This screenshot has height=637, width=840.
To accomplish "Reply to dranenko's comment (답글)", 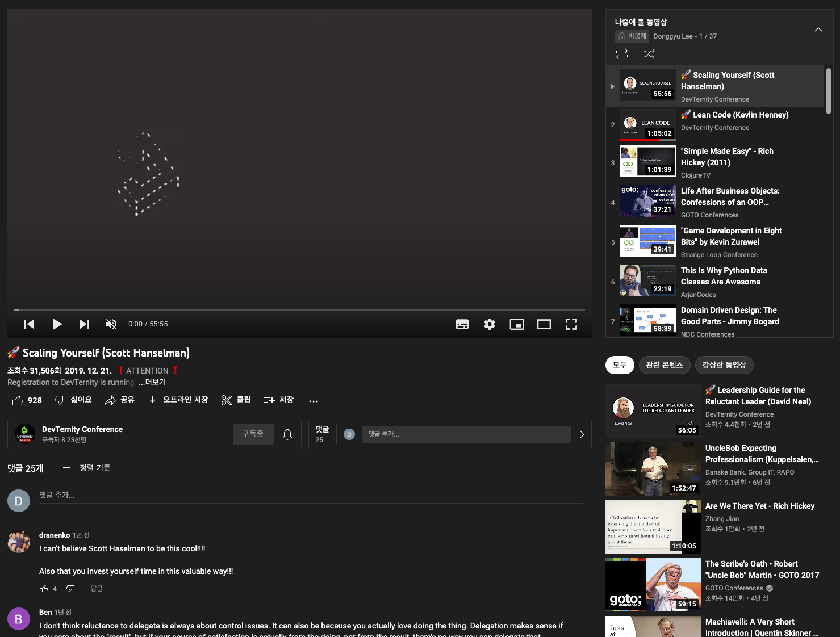I will 97,589.
